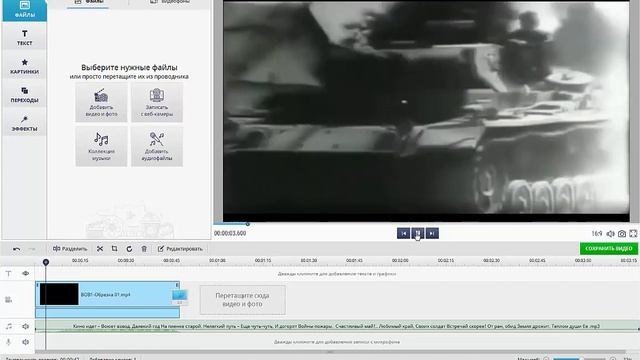Open the 16:9 aspect ratio selector
Viewport: 640px width, 360px height.
point(597,233)
